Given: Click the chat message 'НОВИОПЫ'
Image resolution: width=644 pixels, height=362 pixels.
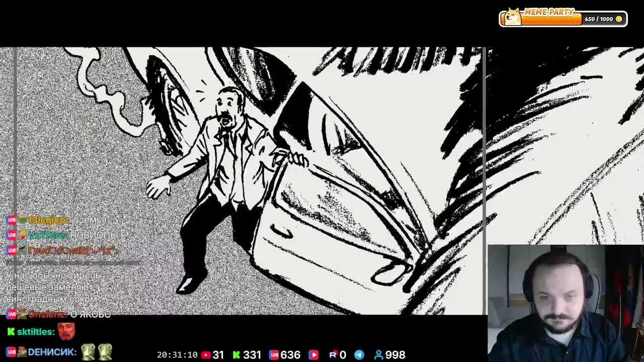Looking at the screenshot, I should click(x=94, y=235).
